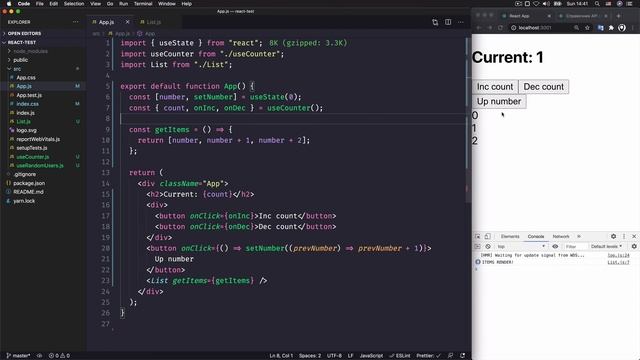Click the console Filter input field
This screenshot has width=640, height=360.
tap(575, 247)
